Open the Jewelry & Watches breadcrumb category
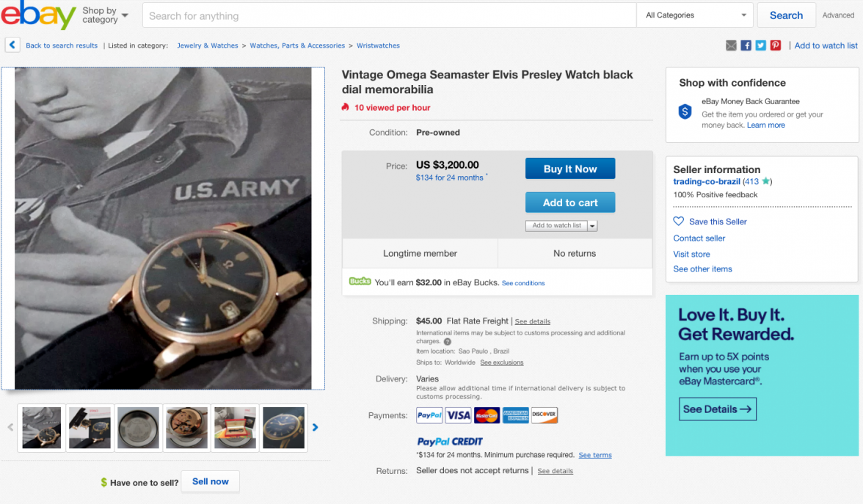The width and height of the screenshot is (863, 504). (208, 45)
